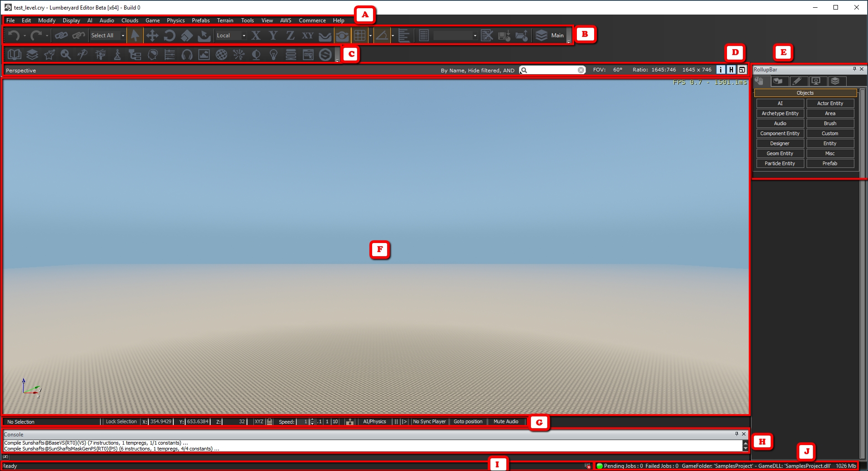This screenshot has width=868, height=471.
Task: Toggle Lock Selection
Action: click(x=121, y=422)
